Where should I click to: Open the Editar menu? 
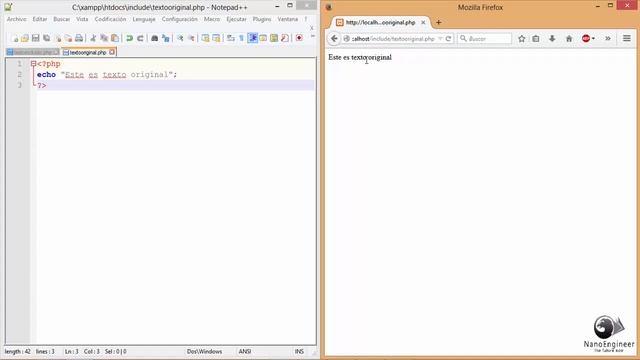point(40,19)
